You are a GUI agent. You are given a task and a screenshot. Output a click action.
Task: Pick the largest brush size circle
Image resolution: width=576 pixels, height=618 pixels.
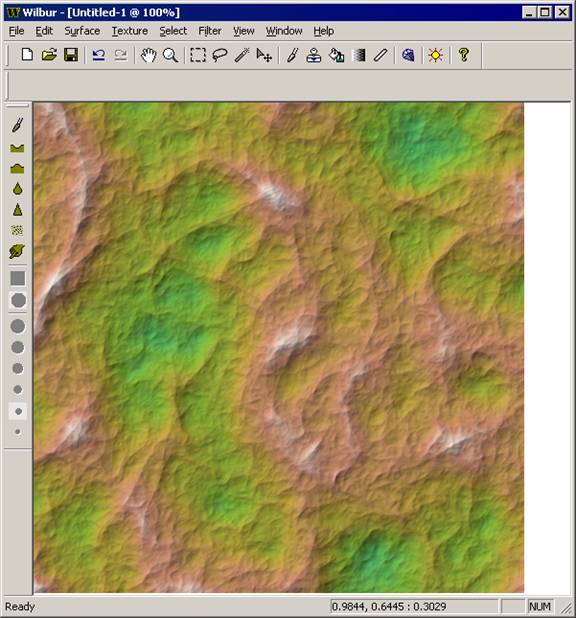click(18, 326)
